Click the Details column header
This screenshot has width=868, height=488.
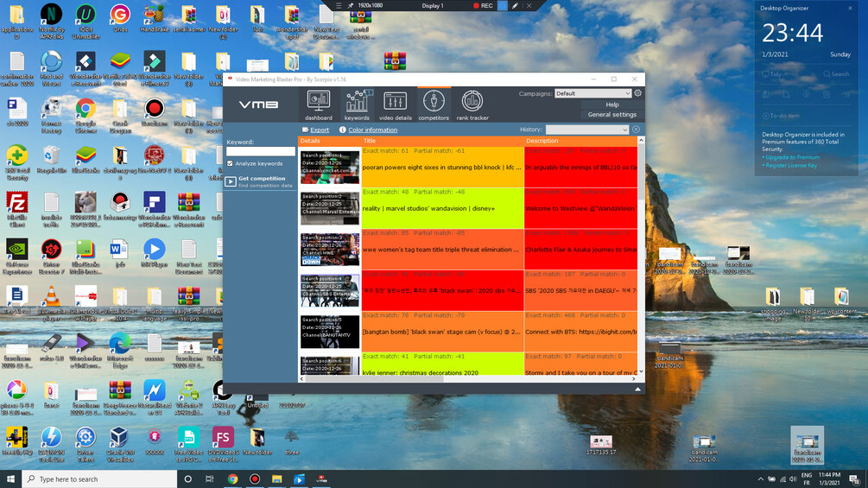pyautogui.click(x=329, y=141)
